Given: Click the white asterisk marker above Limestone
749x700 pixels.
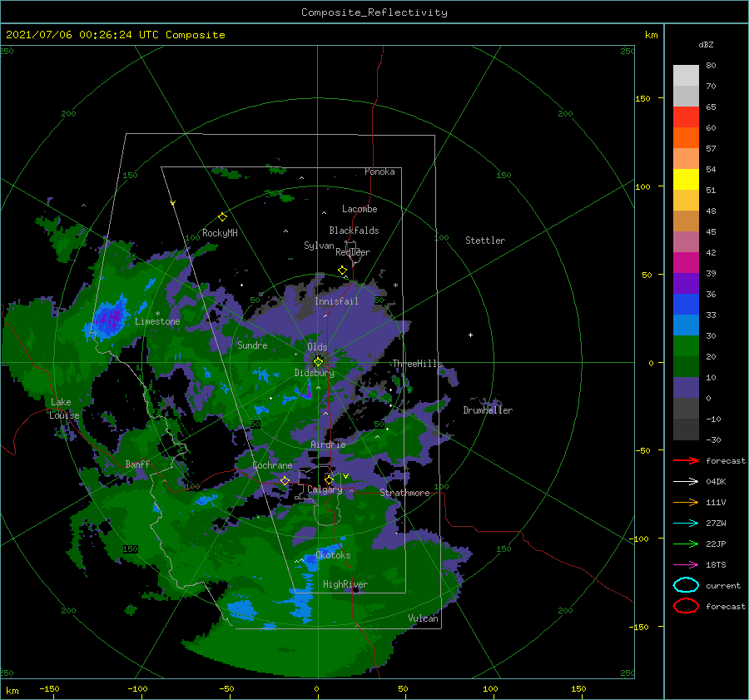Looking at the screenshot, I should [x=157, y=315].
